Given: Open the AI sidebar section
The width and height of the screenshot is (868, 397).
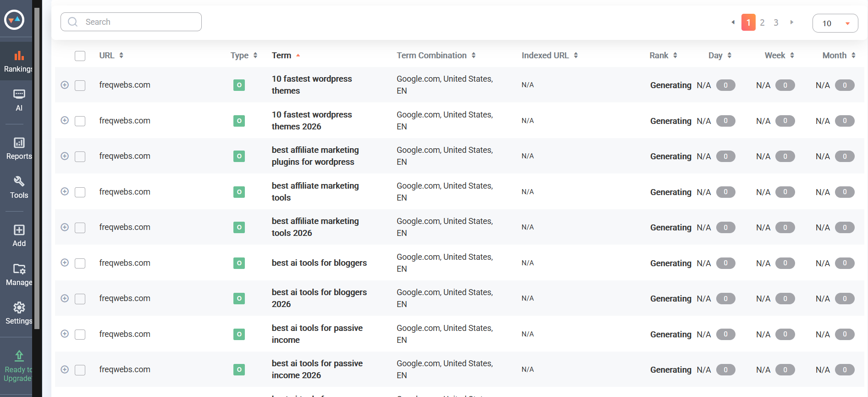Looking at the screenshot, I should coord(19,101).
